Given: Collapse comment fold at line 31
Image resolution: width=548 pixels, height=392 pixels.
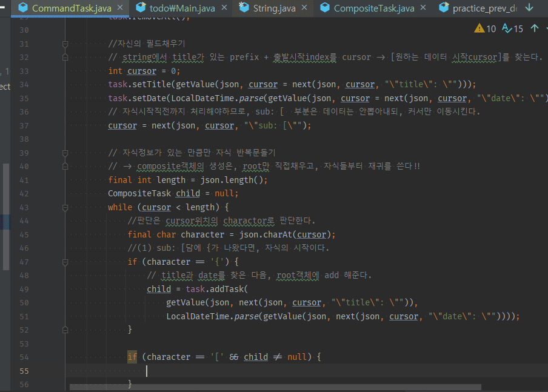Looking at the screenshot, I should click(x=65, y=44).
